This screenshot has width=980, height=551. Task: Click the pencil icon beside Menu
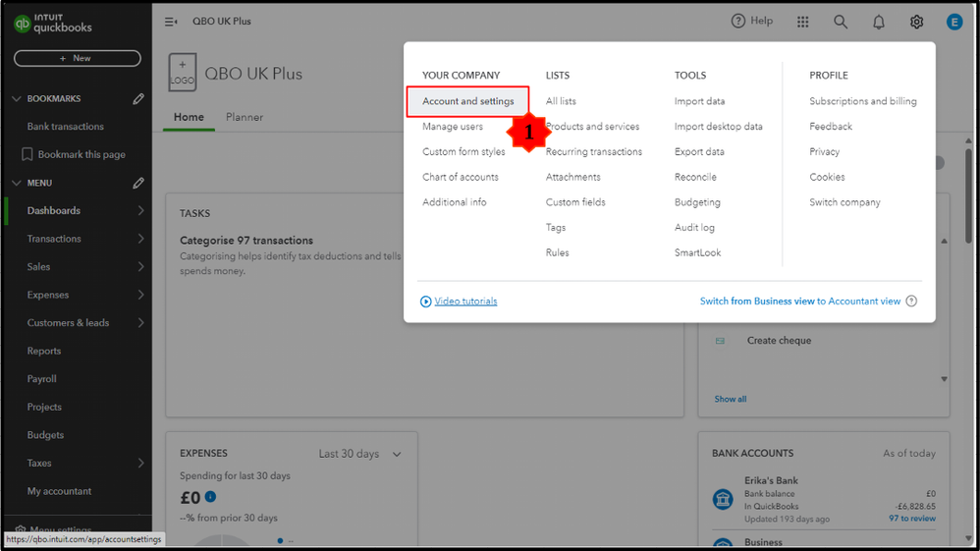138,183
